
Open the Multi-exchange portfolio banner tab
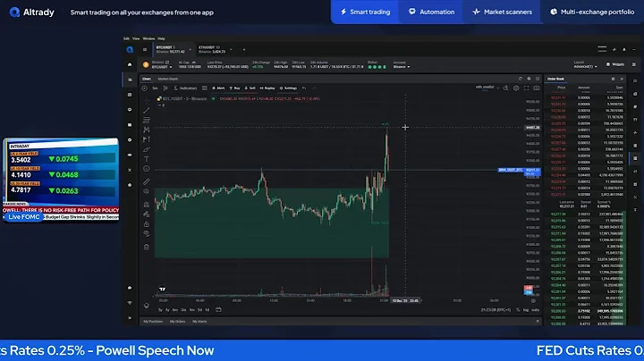592,12
